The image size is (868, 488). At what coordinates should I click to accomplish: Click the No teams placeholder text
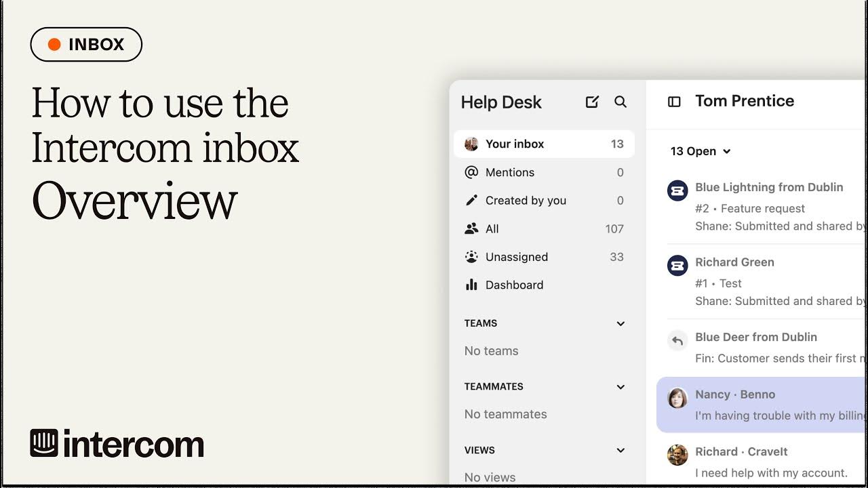coord(491,351)
